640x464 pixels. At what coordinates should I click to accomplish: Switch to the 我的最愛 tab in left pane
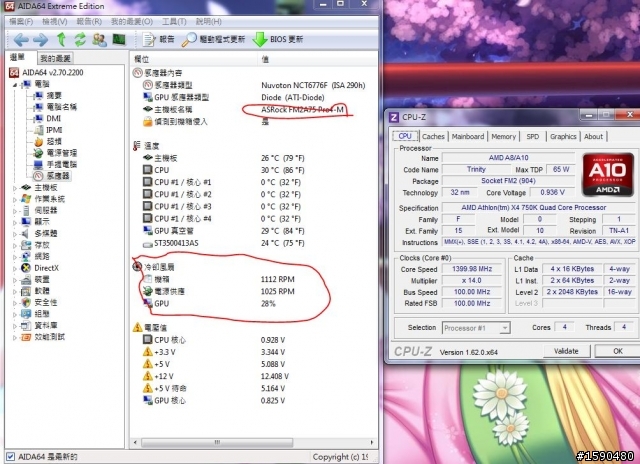pyautogui.click(x=55, y=58)
